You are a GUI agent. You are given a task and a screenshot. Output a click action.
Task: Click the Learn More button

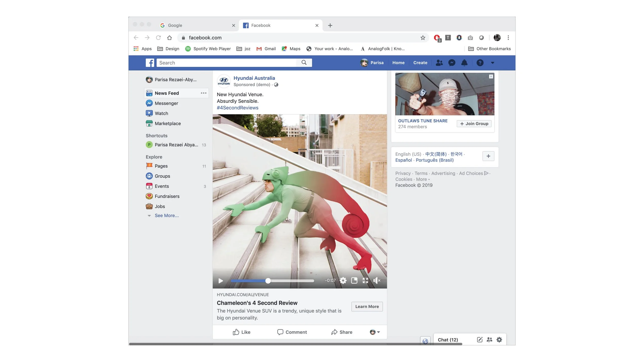[x=367, y=306]
